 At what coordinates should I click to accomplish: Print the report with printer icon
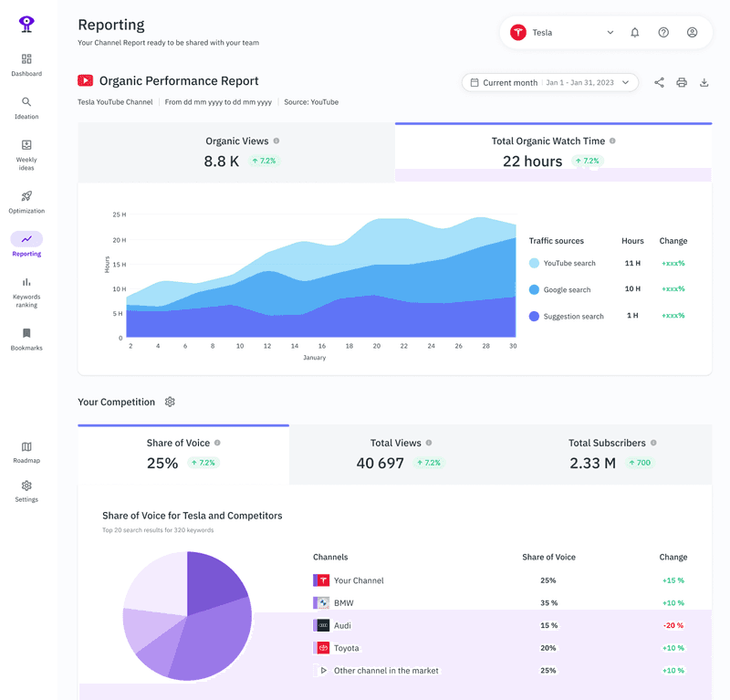pyautogui.click(x=682, y=83)
